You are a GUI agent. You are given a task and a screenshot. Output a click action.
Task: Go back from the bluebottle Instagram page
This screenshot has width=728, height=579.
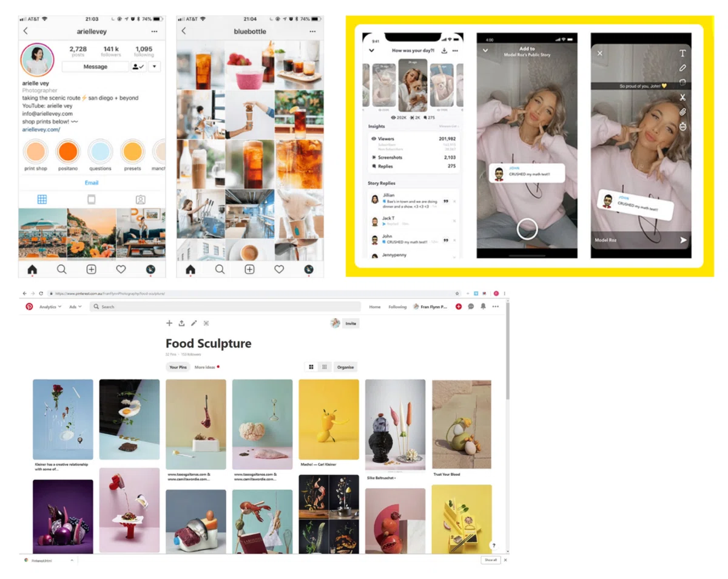184,31
